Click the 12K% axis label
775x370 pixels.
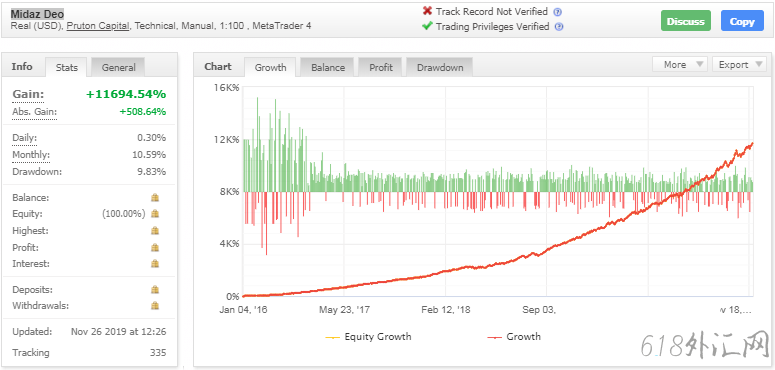tap(226, 140)
